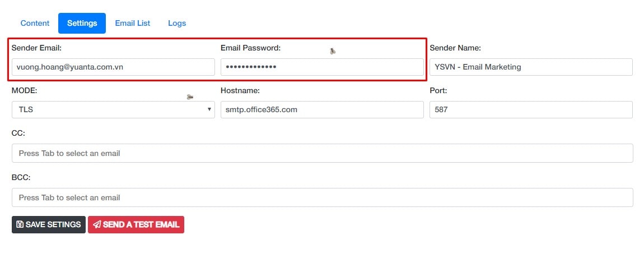644x253 pixels.
Task: Open the Email List tab
Action: pos(133,23)
